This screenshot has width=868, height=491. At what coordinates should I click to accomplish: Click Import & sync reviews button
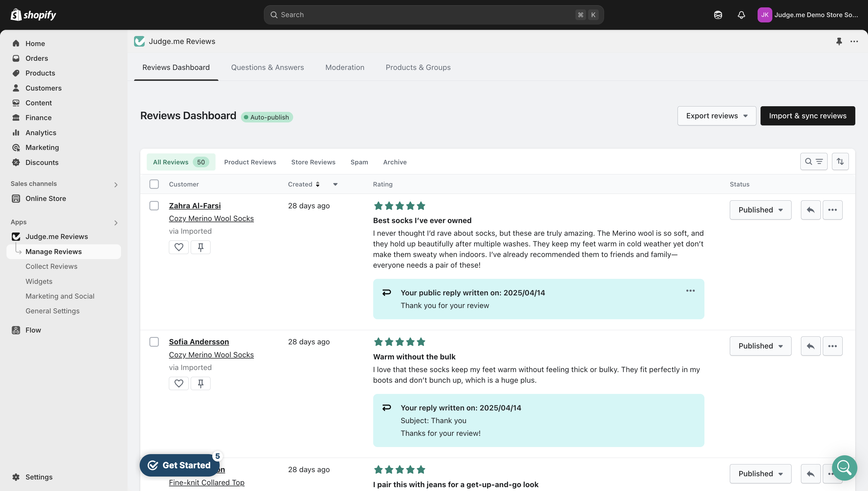pos(807,116)
